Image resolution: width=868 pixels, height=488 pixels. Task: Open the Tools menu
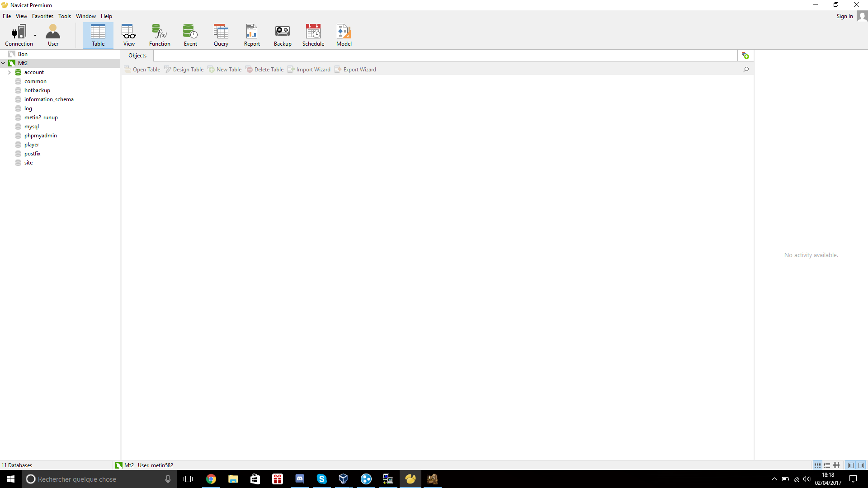tap(65, 16)
